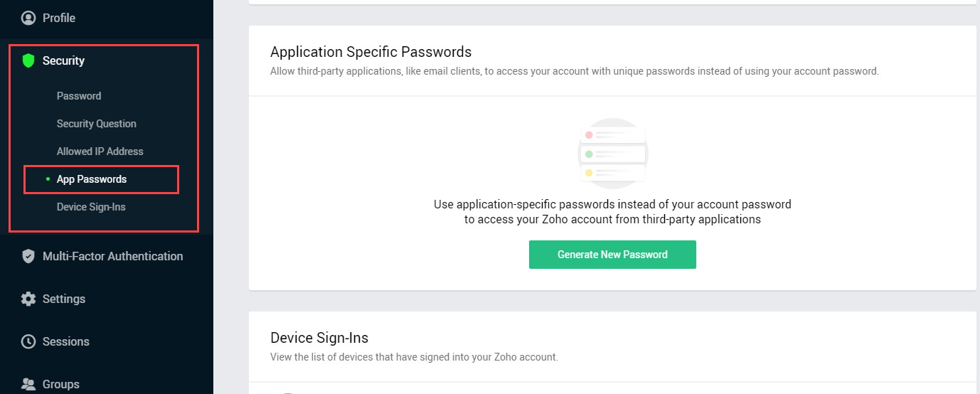This screenshot has width=980, height=394.
Task: Select Allowed IP Address option
Action: [100, 151]
